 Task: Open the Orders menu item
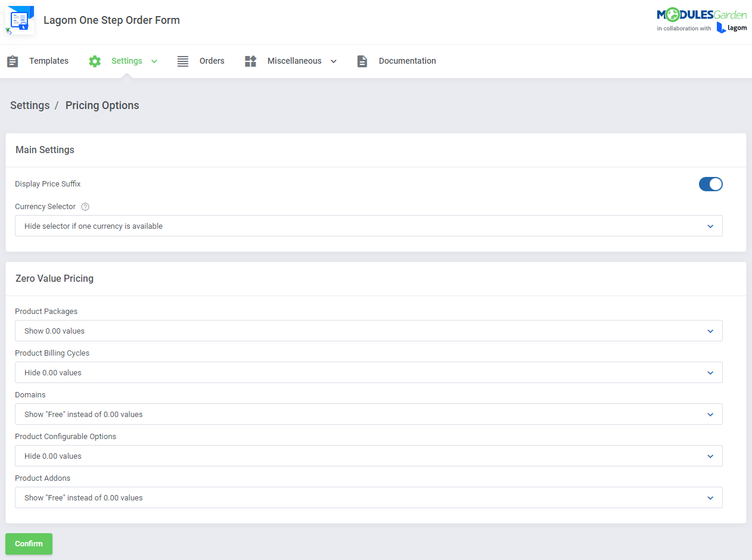[212, 60]
